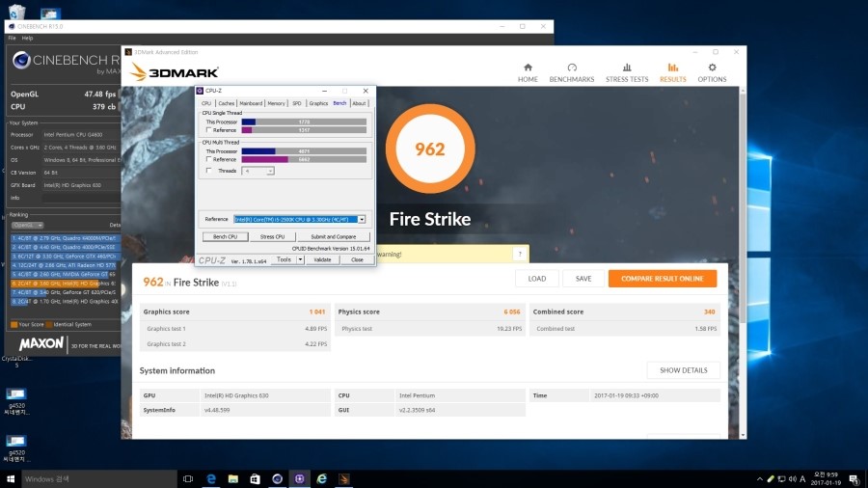The image size is (868, 488).
Task: Open the 3DMark Home icon
Action: tap(528, 72)
